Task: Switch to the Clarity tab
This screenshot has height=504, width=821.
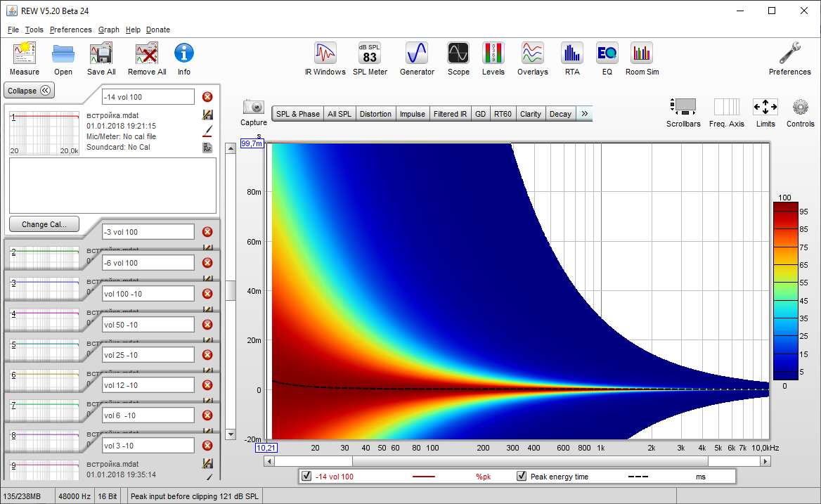Action: point(531,114)
